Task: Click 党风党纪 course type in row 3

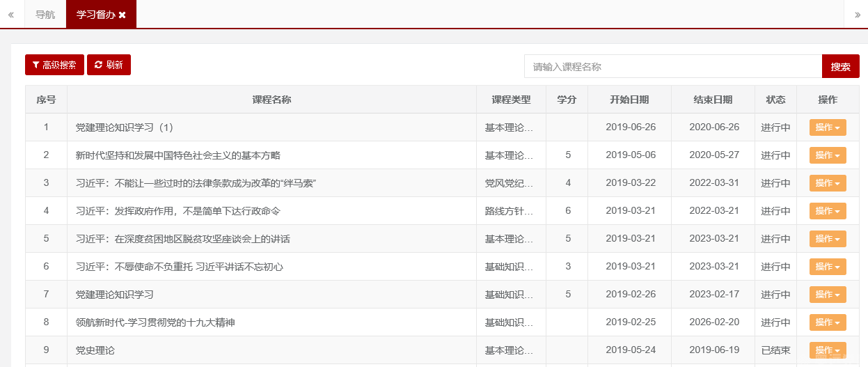Action: (510, 183)
